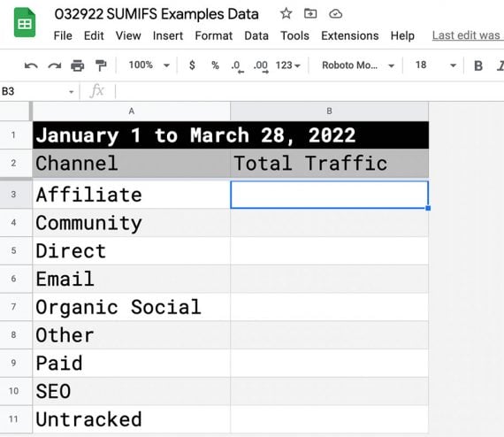The width and height of the screenshot is (504, 437).
Task: Select the Channel header cell
Action: pyautogui.click(x=132, y=163)
